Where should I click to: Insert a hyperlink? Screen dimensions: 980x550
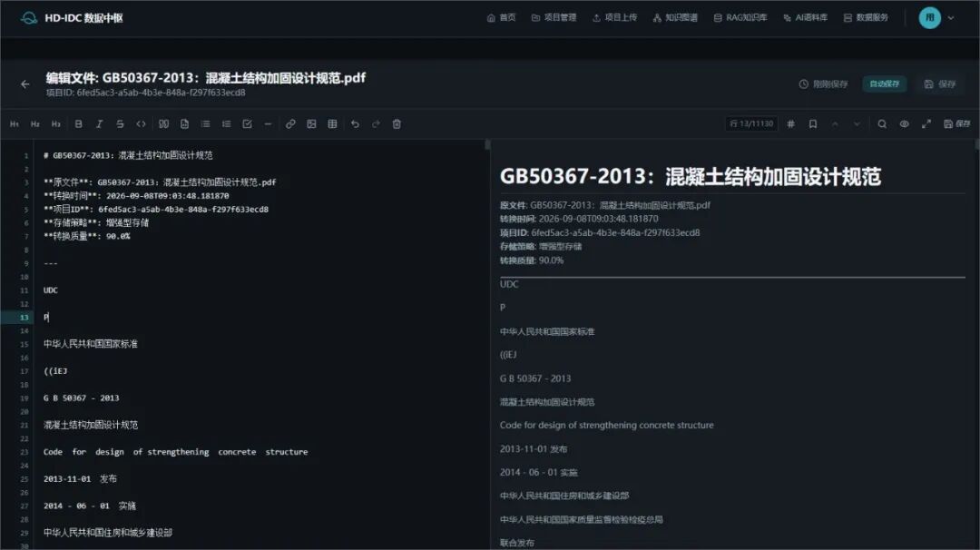(x=290, y=123)
